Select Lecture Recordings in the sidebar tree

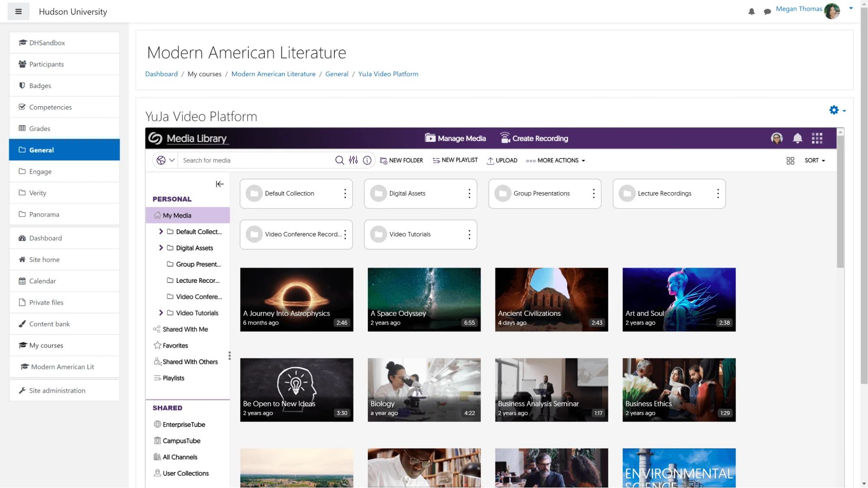click(x=193, y=280)
